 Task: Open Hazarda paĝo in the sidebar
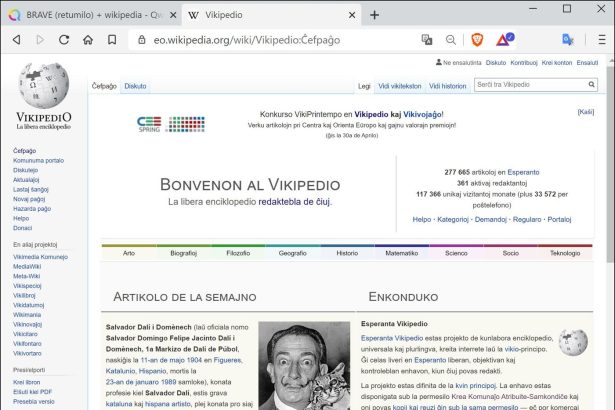(32, 209)
